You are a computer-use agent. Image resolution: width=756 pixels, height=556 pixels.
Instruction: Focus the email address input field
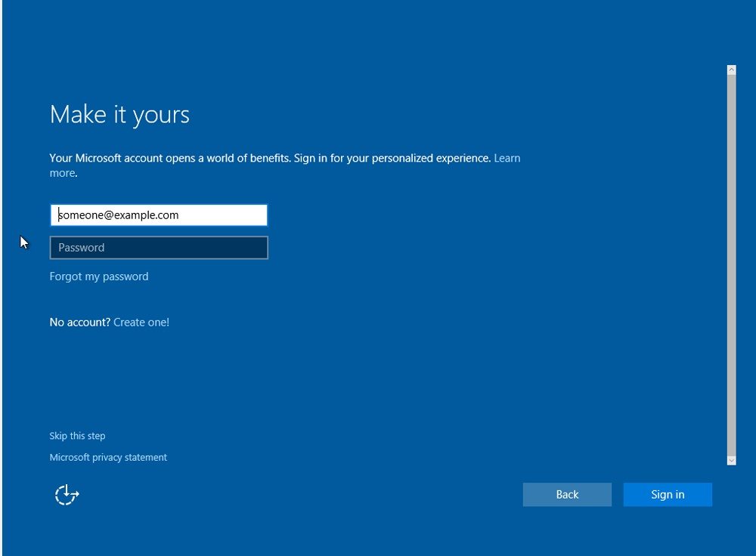click(159, 215)
